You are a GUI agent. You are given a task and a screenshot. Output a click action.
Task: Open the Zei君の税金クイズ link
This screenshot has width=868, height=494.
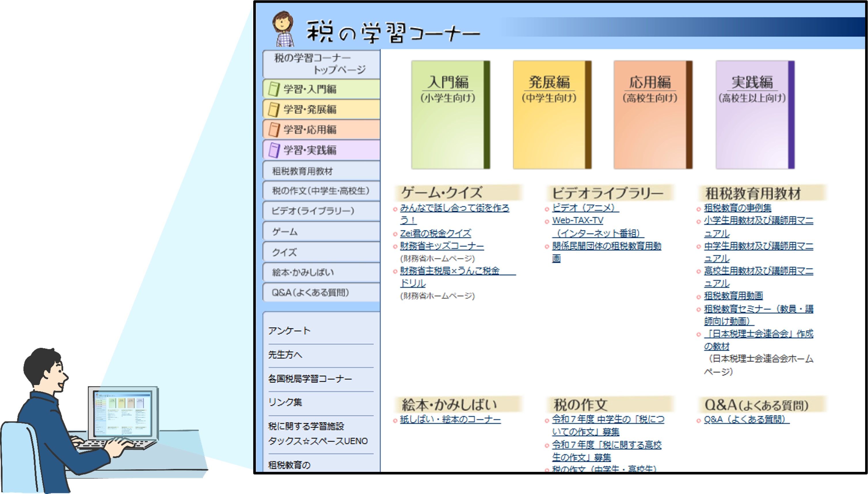pos(434,234)
